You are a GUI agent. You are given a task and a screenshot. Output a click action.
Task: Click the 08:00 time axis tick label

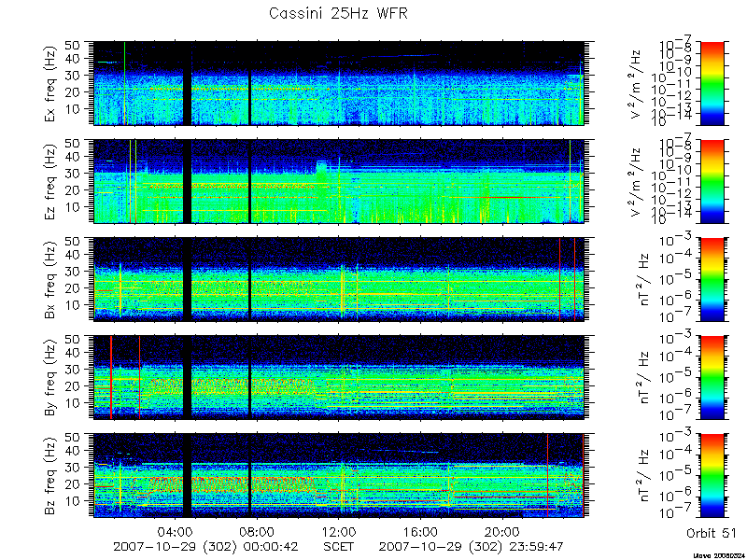258,531
